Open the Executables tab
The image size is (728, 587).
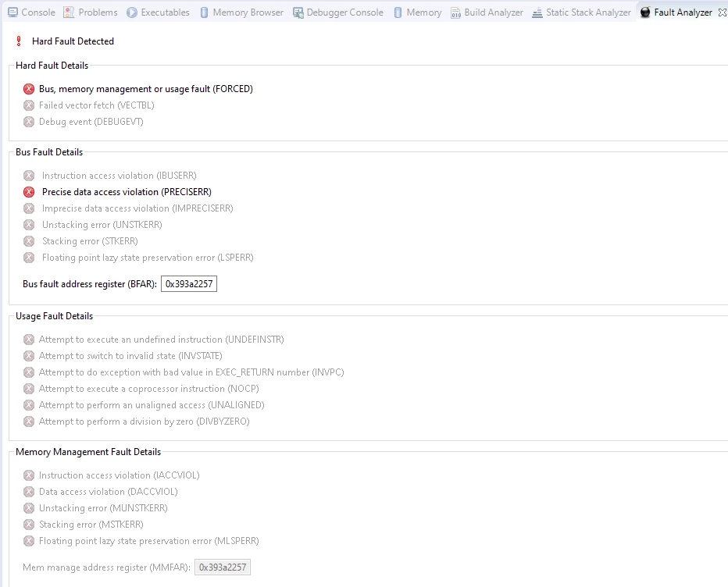pos(159,12)
